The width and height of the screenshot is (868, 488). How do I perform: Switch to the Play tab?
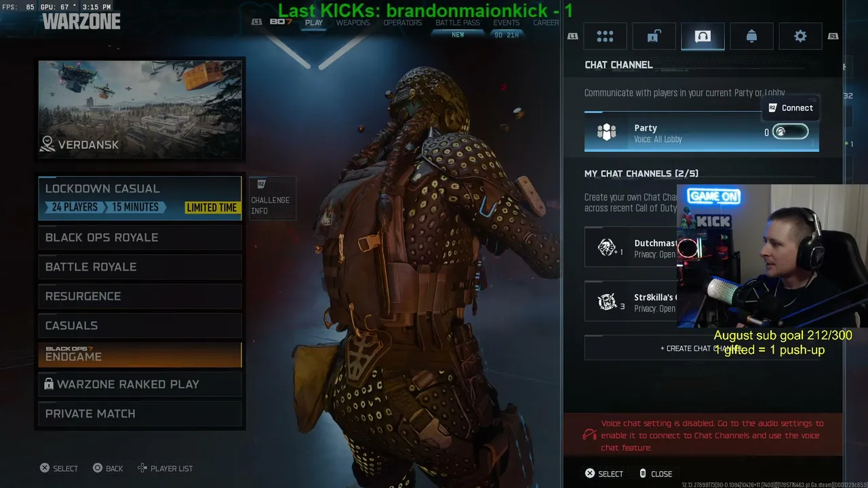pyautogui.click(x=314, y=22)
